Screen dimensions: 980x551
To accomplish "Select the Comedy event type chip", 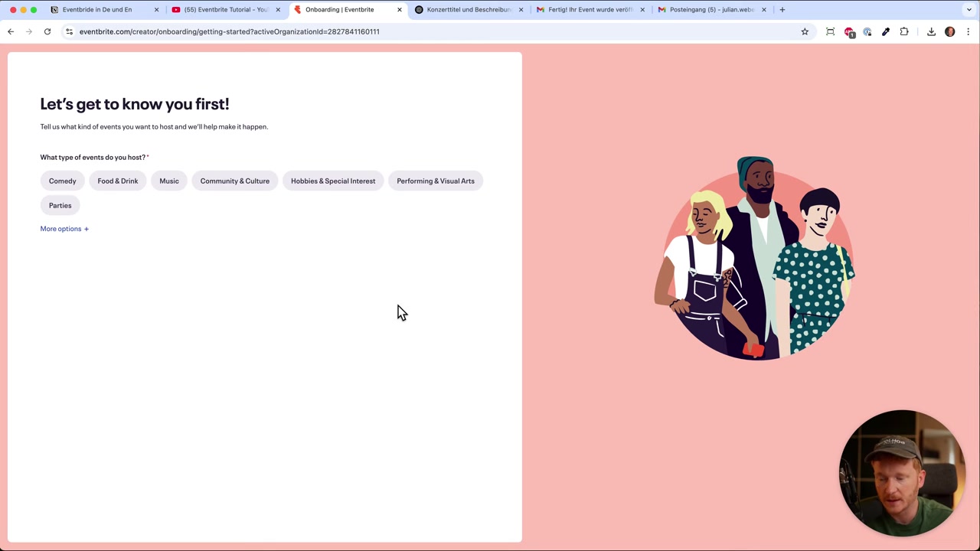I will pyautogui.click(x=63, y=181).
